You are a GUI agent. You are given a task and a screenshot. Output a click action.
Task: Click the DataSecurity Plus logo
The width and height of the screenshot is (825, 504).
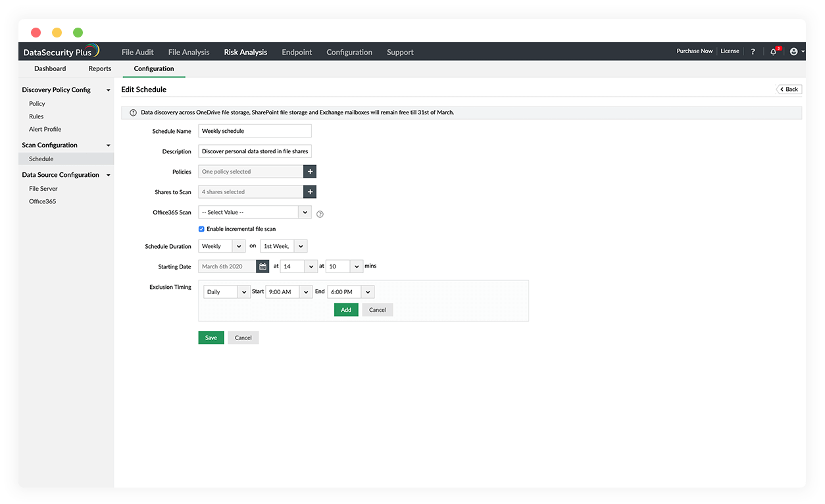61,51
